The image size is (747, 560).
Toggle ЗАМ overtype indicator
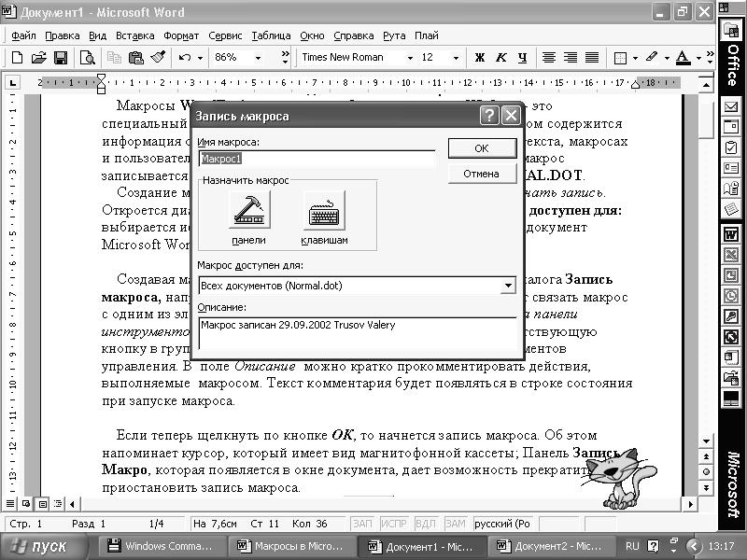[x=456, y=524]
